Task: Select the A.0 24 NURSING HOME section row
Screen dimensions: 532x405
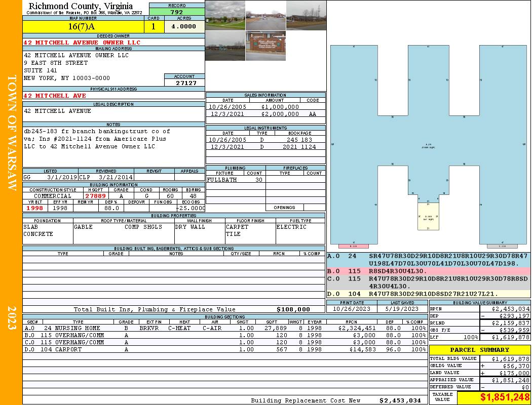Action: [224, 328]
